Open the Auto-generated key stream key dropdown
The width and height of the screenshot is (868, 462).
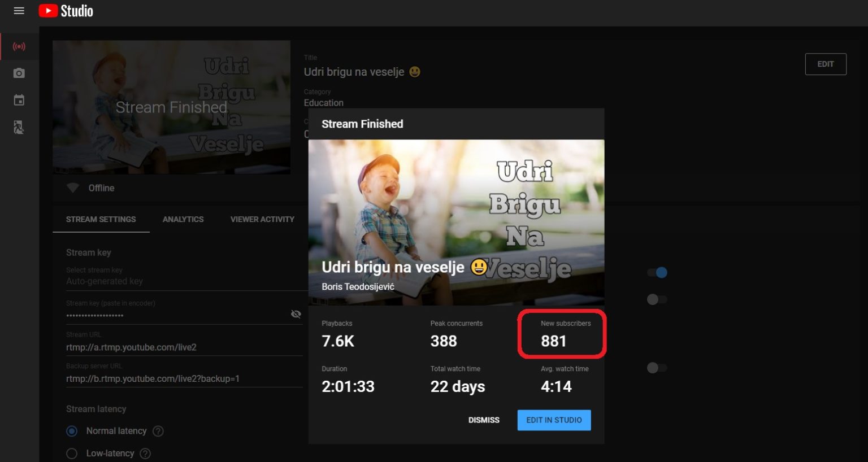tap(184, 281)
